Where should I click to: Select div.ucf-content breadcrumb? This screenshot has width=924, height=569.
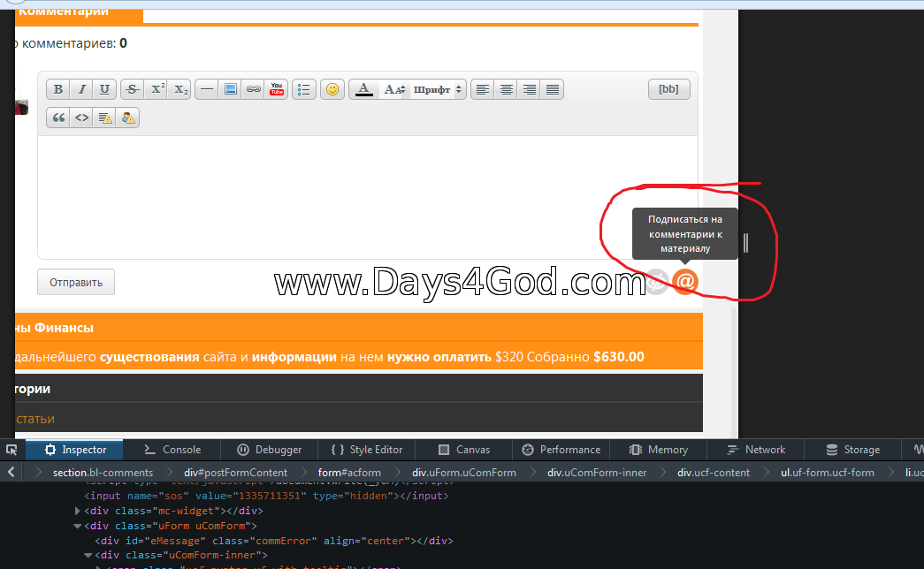tap(714, 473)
